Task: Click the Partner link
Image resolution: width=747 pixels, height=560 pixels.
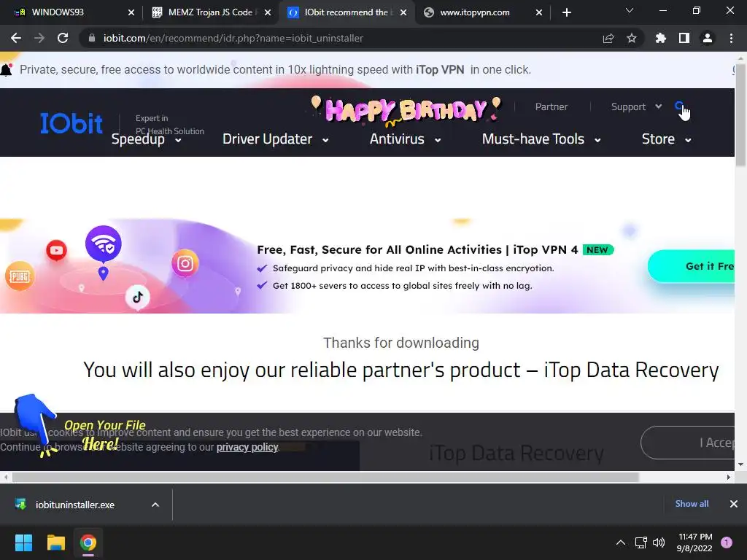Action: [x=551, y=106]
